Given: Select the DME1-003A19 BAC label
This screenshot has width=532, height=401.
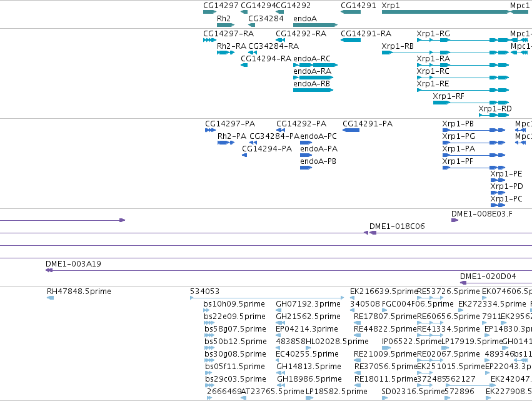Looking at the screenshot, I should 73,264.
